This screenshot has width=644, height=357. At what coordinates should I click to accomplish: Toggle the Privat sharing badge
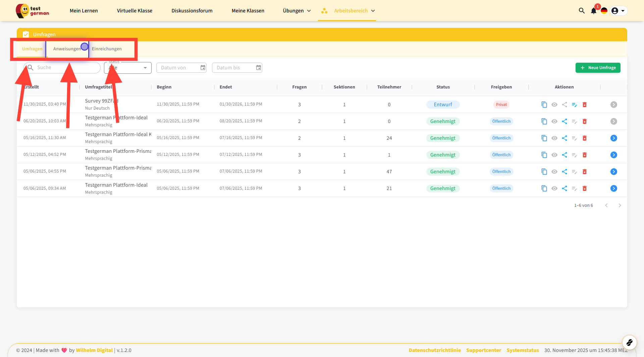point(501,105)
